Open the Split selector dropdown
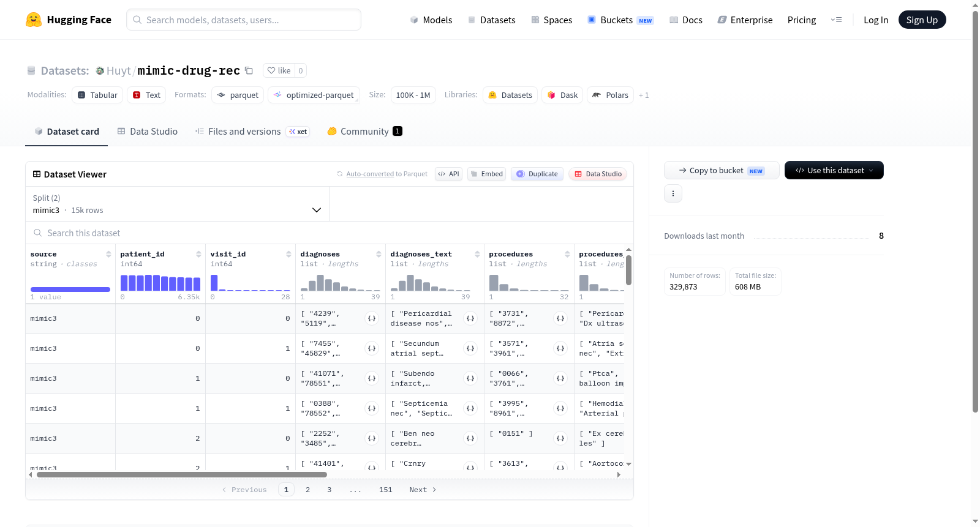This screenshot has height=527, width=980. click(177, 204)
